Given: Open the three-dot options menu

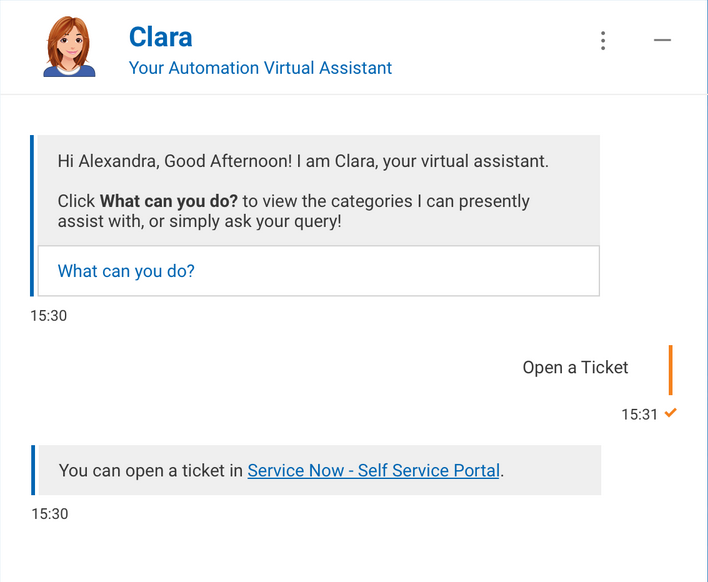Looking at the screenshot, I should pyautogui.click(x=603, y=40).
